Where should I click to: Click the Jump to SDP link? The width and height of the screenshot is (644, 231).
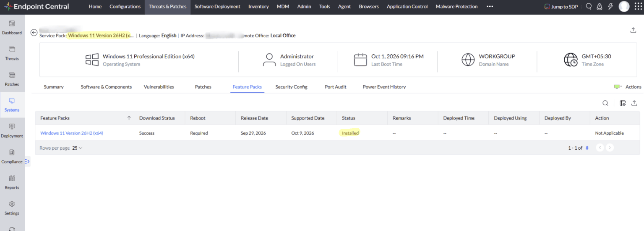pos(561,7)
